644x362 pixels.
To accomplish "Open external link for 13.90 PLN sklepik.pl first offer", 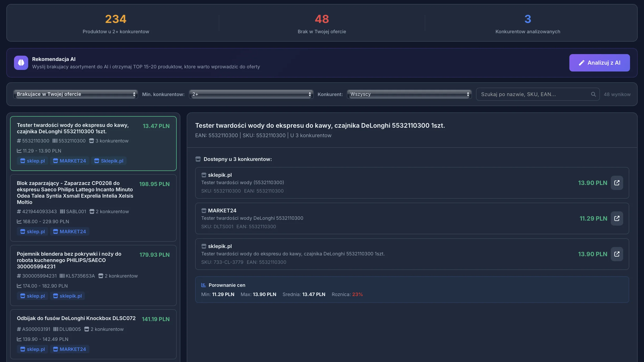I will coord(617,183).
